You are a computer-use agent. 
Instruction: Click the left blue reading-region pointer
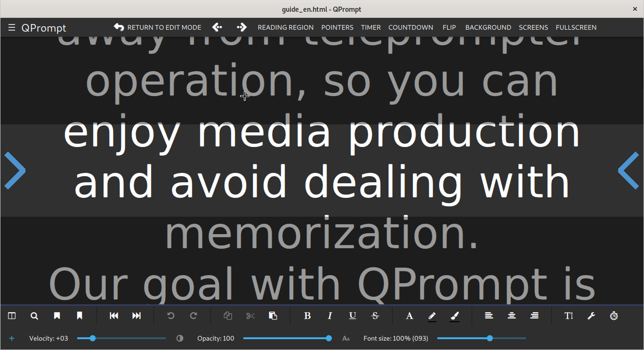(x=15, y=171)
